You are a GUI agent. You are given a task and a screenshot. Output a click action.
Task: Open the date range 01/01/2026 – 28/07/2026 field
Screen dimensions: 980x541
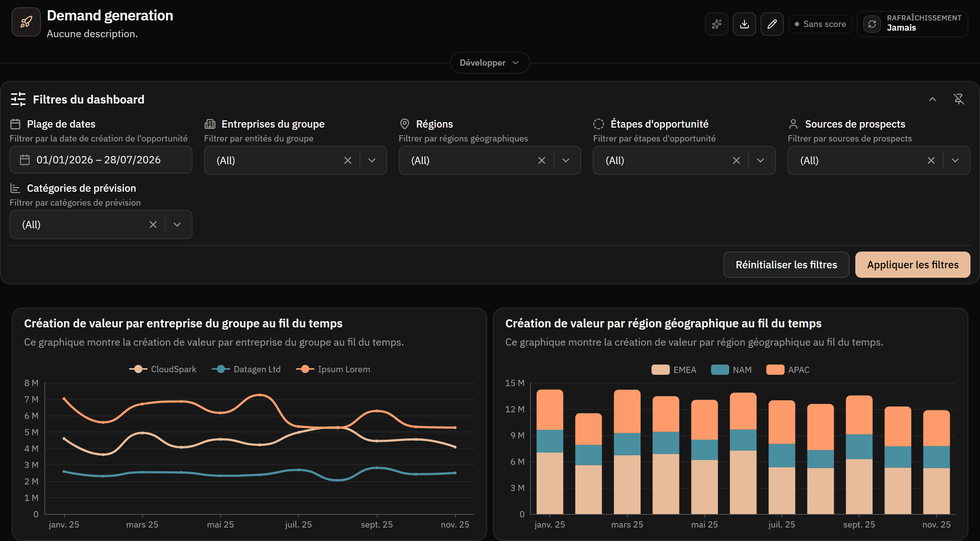pos(101,160)
